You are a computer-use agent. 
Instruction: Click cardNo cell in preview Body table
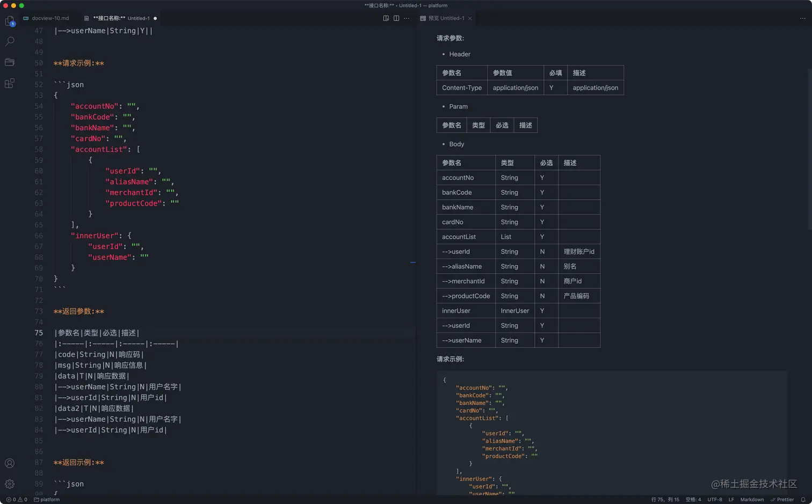[466, 222]
